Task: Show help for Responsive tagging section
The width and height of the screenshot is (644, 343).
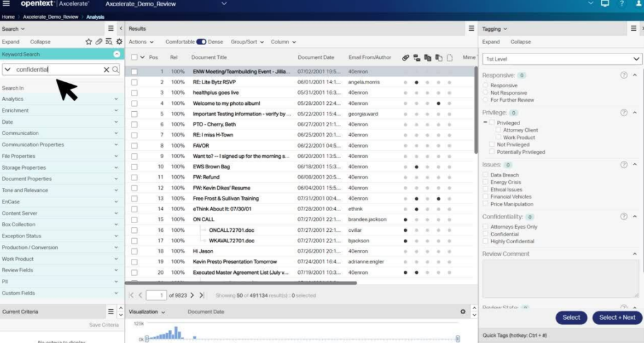Action: [624, 75]
